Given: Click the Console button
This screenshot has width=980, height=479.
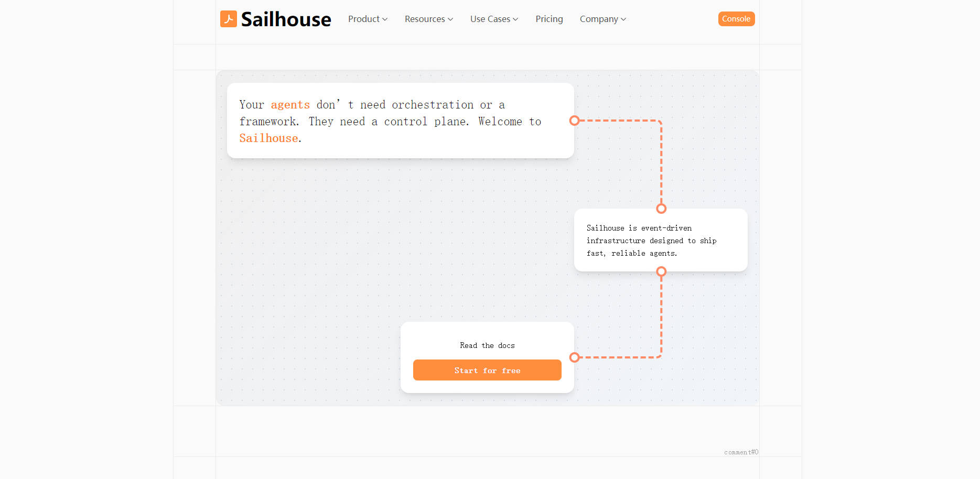Looking at the screenshot, I should click(736, 19).
